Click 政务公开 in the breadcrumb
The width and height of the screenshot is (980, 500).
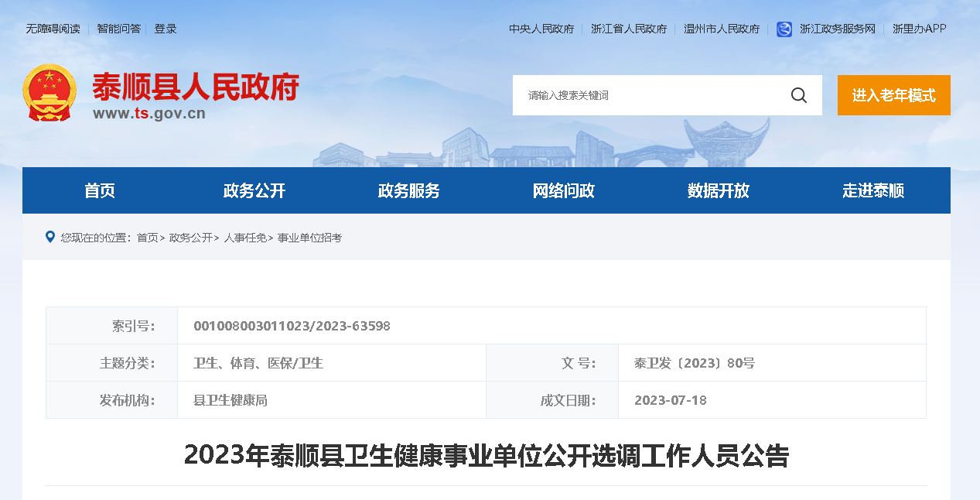pos(190,238)
